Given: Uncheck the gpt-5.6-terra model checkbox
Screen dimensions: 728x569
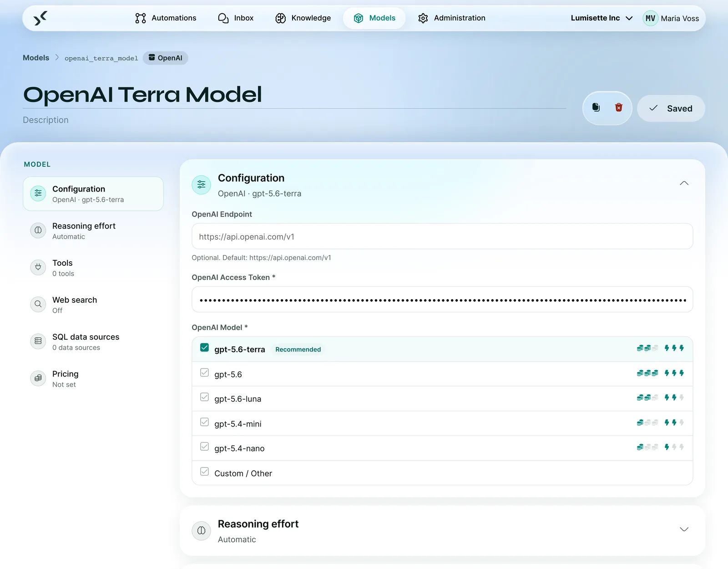Looking at the screenshot, I should (x=205, y=348).
